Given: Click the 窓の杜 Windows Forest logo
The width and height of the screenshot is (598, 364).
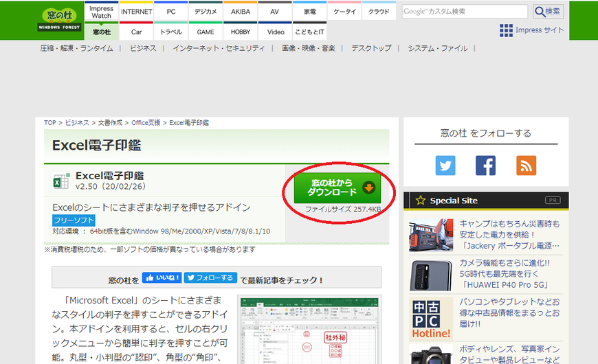Looking at the screenshot, I should click(59, 19).
